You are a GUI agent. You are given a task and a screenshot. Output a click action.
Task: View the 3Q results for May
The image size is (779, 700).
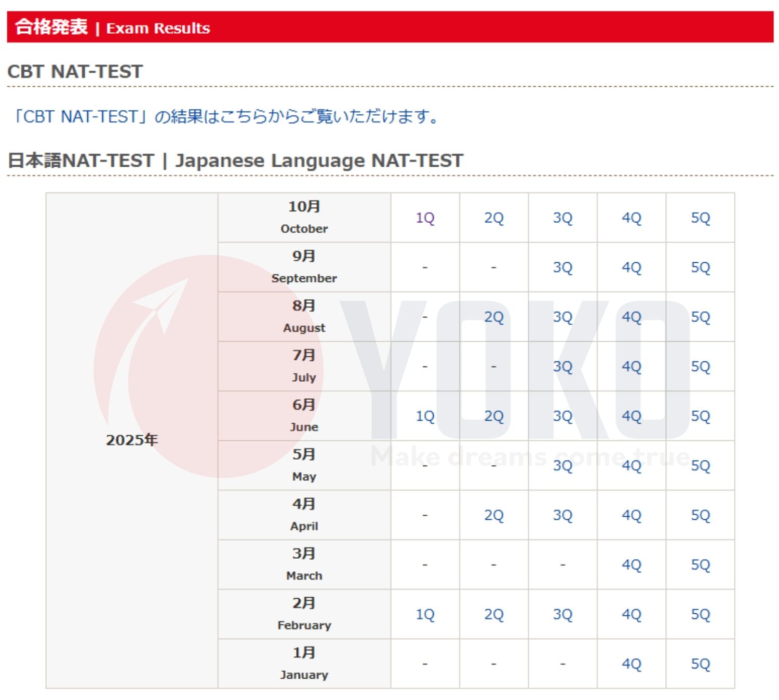[x=563, y=466]
